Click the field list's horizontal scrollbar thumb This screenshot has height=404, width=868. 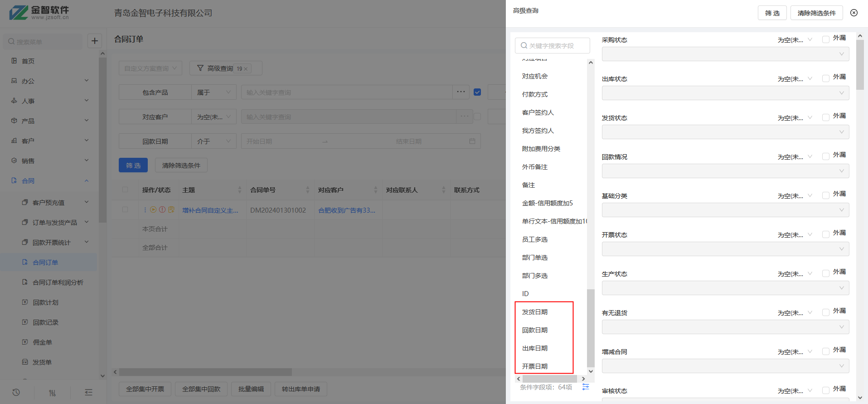(x=549, y=379)
